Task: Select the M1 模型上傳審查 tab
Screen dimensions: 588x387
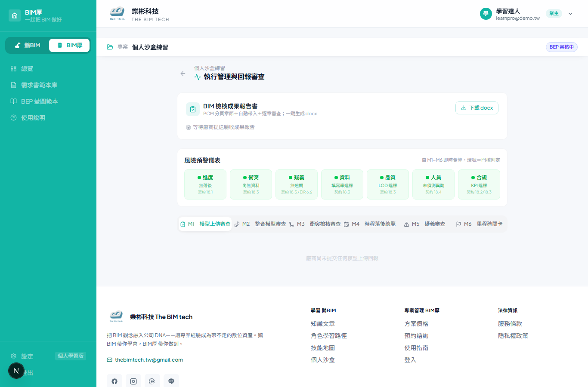Action: [x=205, y=224]
